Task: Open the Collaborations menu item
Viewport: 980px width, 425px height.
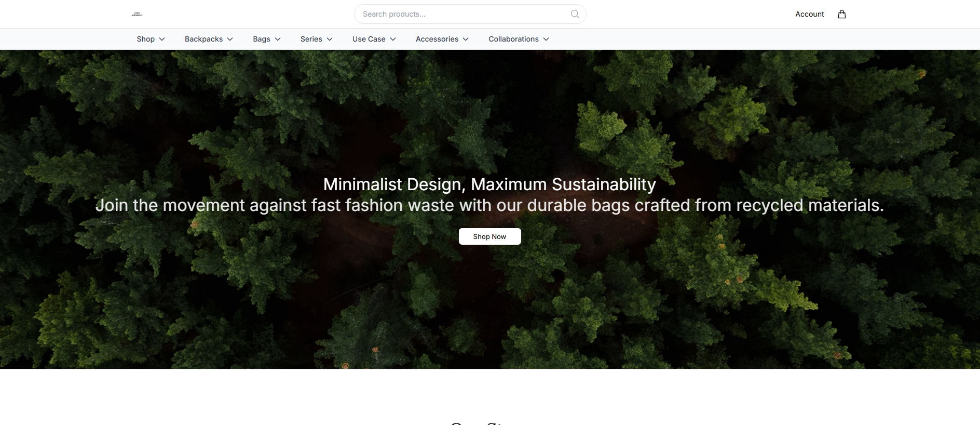Action: (x=514, y=39)
